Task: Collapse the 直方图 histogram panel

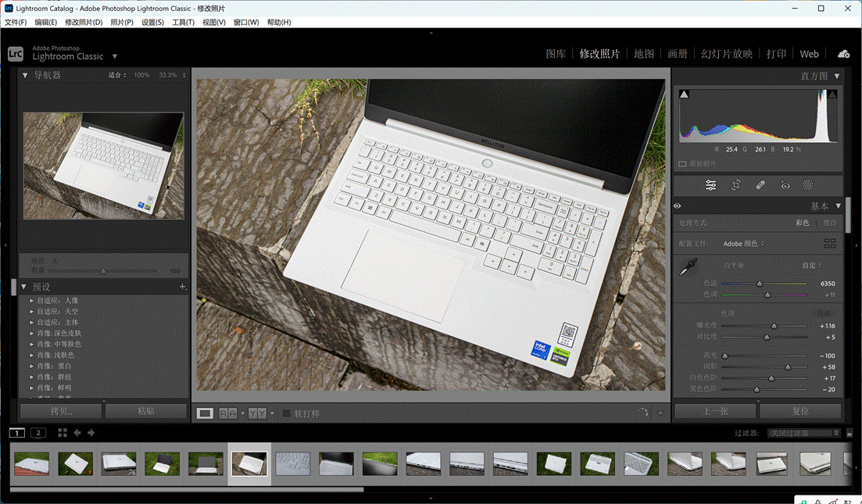Action: click(x=837, y=76)
